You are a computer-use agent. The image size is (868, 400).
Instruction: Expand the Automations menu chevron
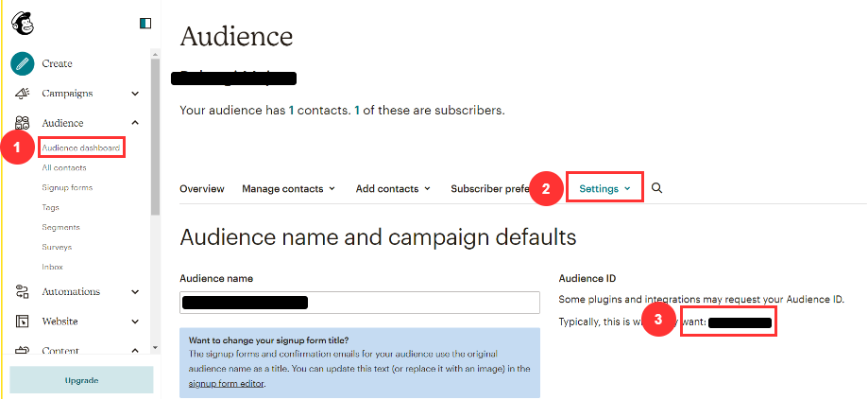coord(135,291)
